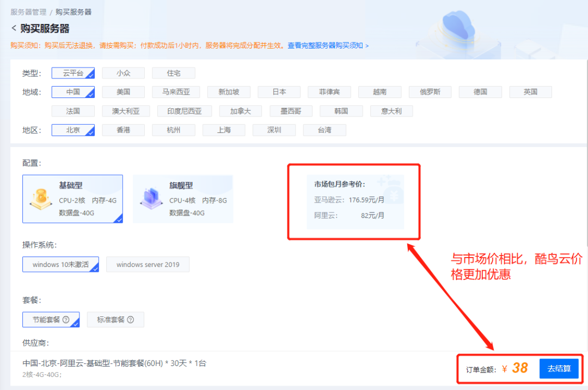Toggle the 云平台 type selection
Viewport: 588px width, 390px height.
pos(73,72)
